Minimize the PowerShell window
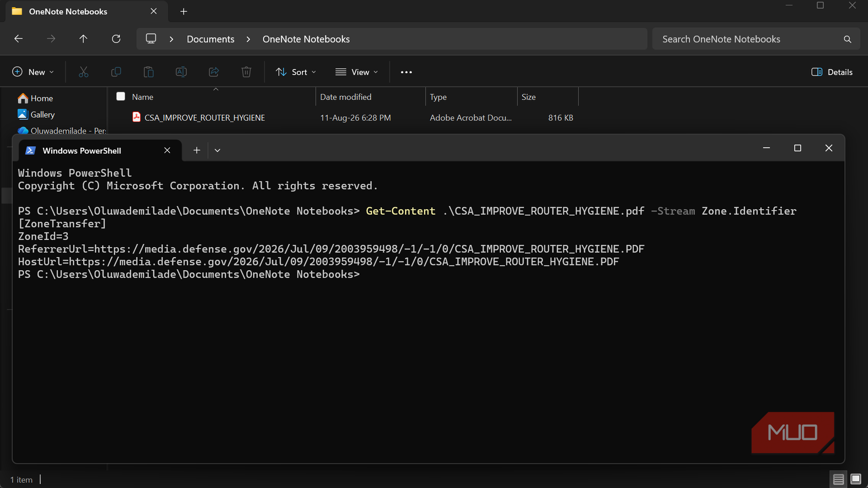This screenshot has width=868, height=488. 766,148
